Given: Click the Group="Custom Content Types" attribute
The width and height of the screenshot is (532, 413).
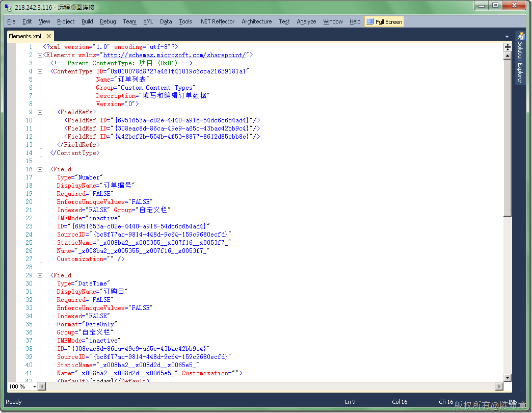Looking at the screenshot, I should [146, 88].
